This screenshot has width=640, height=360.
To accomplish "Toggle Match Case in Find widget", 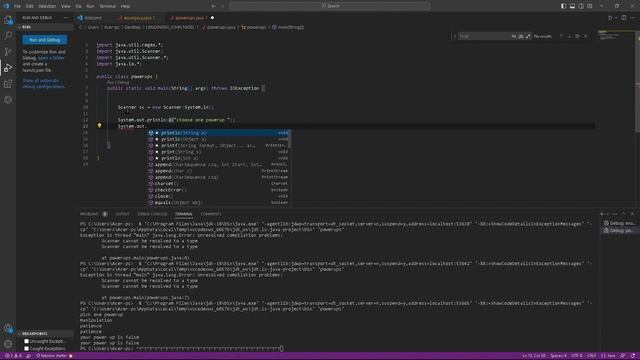I will coord(514,36).
